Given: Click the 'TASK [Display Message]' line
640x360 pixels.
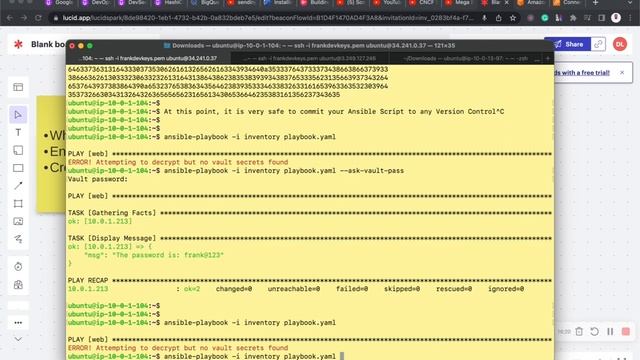Looking at the screenshot, I should point(309,238).
